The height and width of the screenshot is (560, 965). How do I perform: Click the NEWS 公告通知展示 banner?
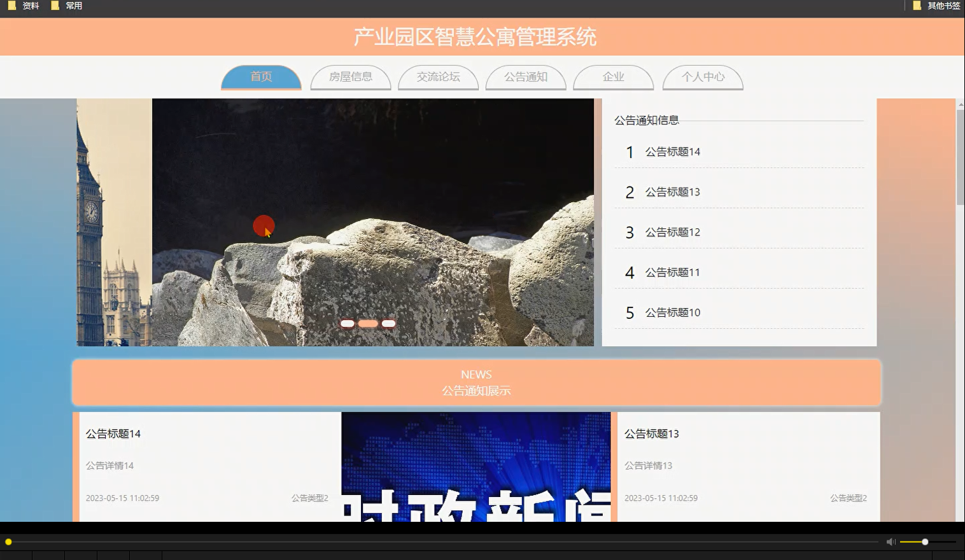(476, 382)
